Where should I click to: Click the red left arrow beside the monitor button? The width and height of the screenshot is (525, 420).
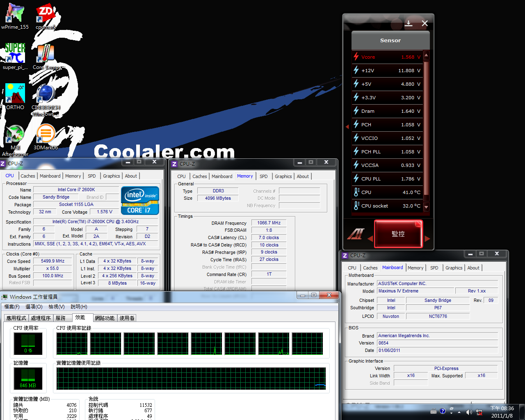(370, 239)
